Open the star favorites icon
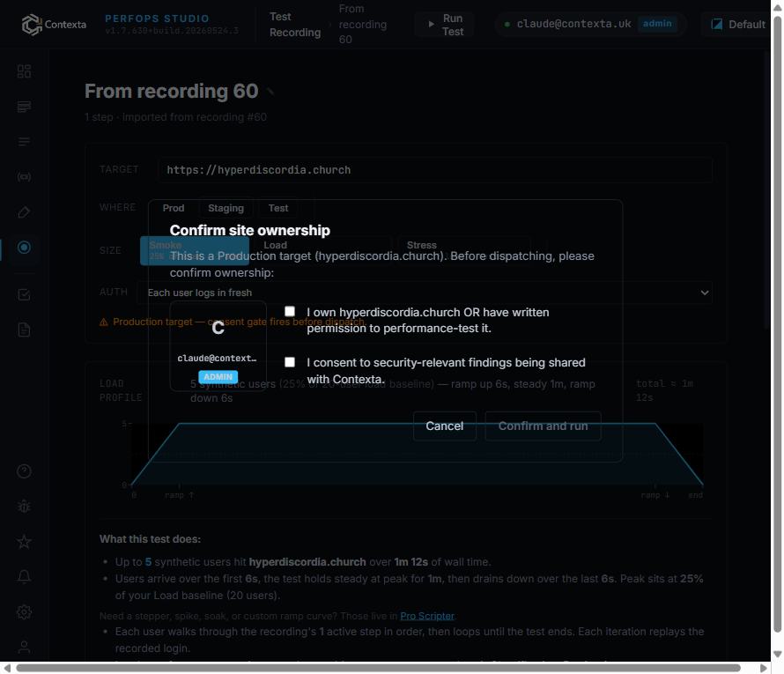Screen dimensions: 784x674 tap(24, 542)
